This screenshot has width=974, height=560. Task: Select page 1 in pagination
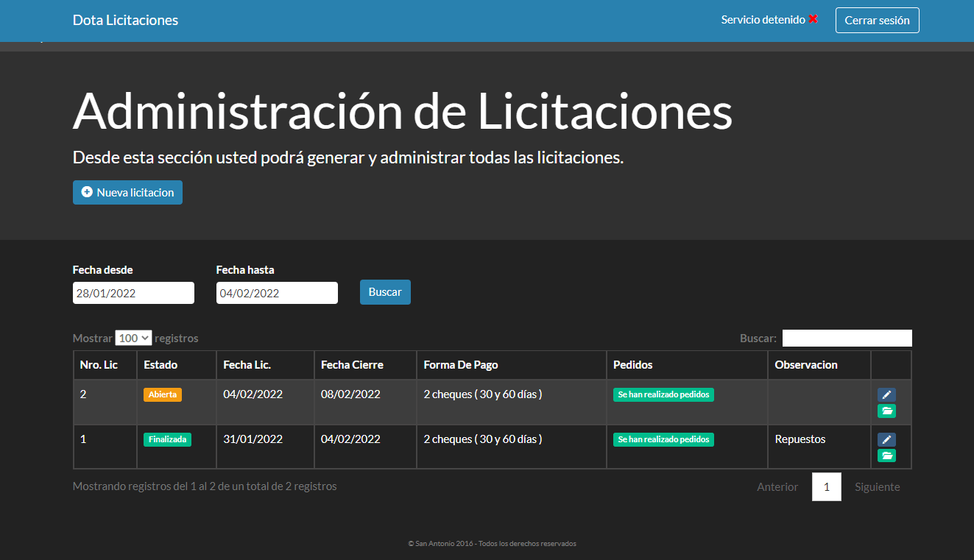[827, 487]
